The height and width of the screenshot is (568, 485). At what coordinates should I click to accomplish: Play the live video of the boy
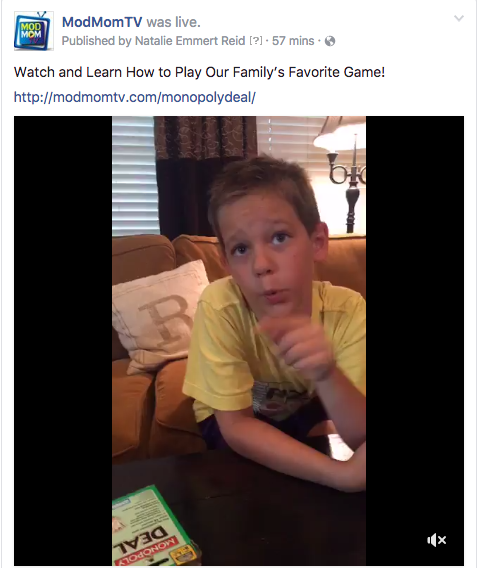coord(239,341)
